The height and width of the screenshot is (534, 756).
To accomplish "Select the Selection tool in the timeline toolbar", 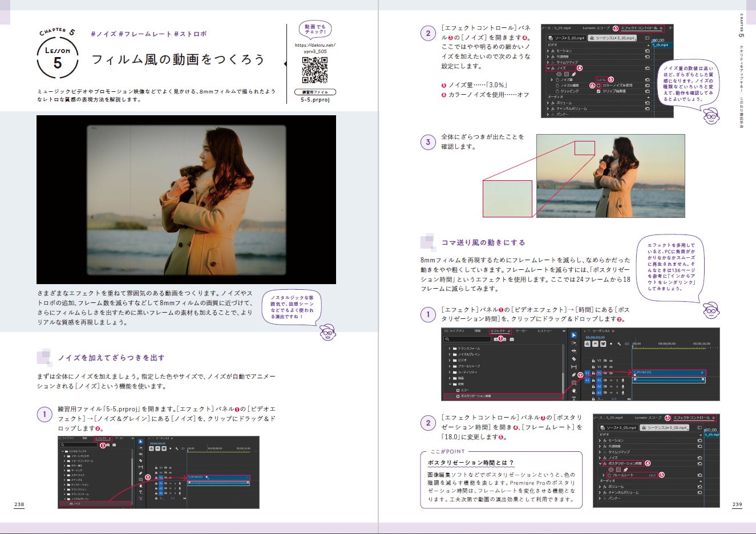I will click(x=573, y=336).
